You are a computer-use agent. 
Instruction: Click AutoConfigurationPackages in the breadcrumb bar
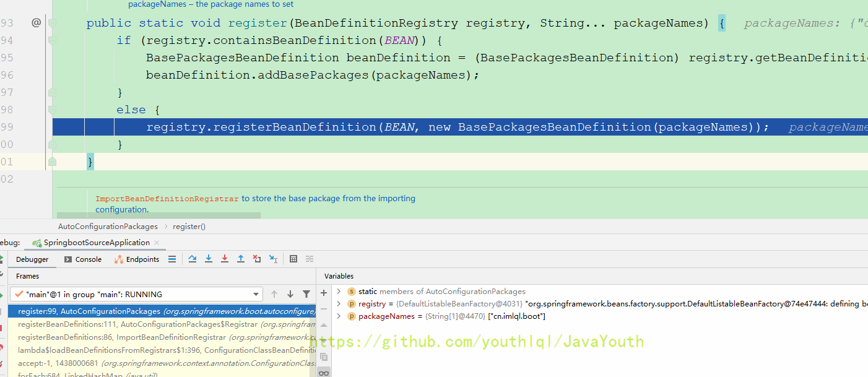click(108, 227)
